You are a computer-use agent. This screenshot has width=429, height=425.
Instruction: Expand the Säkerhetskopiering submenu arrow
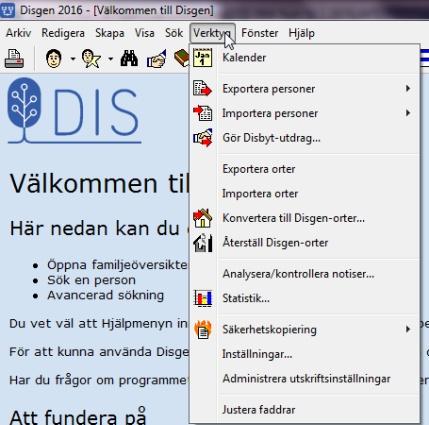point(408,329)
